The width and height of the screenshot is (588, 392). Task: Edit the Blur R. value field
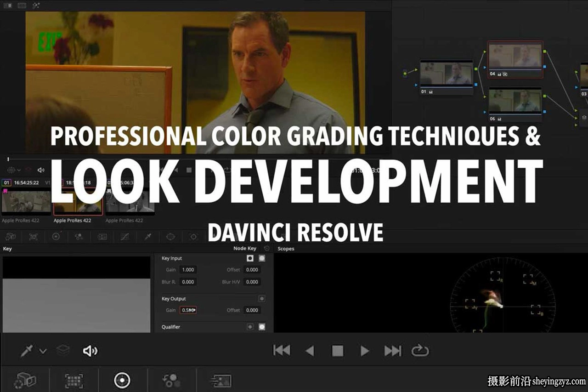coord(188,282)
